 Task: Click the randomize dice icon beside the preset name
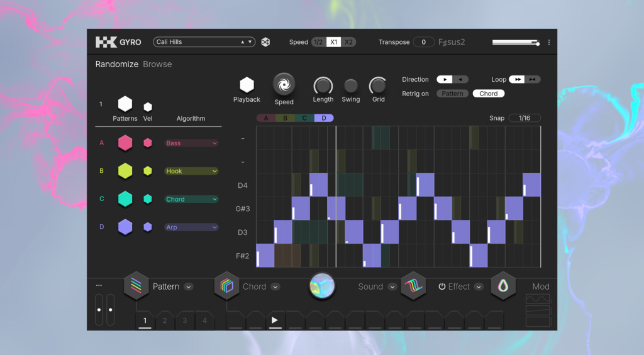click(265, 42)
